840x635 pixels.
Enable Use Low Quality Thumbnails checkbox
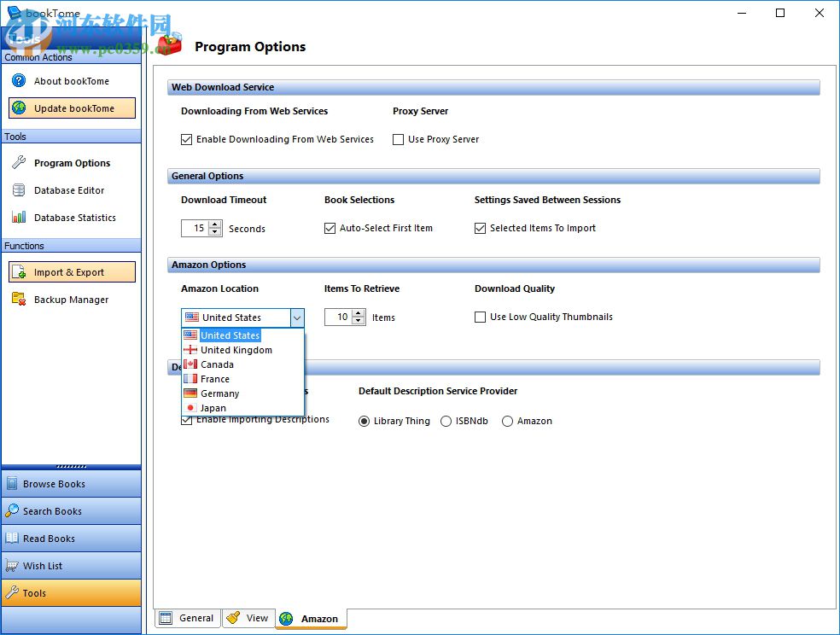pyautogui.click(x=480, y=317)
